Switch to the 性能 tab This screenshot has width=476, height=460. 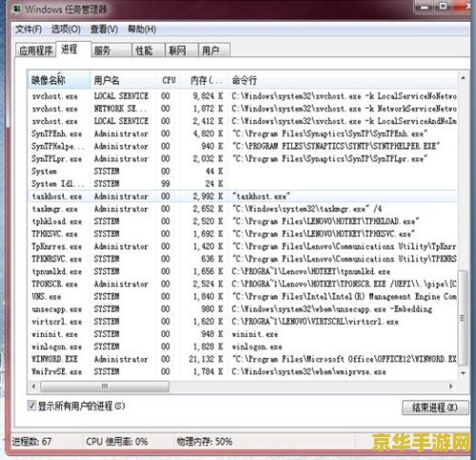(x=149, y=50)
